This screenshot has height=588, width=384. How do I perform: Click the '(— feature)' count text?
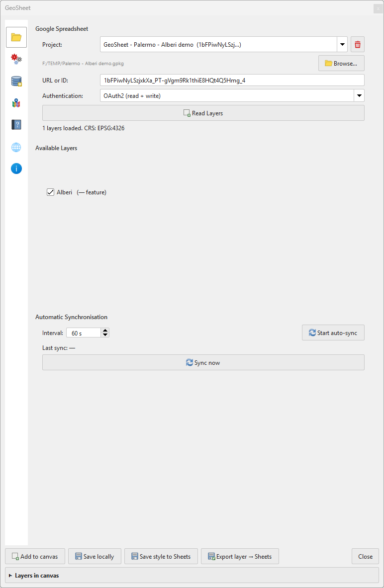coord(92,192)
